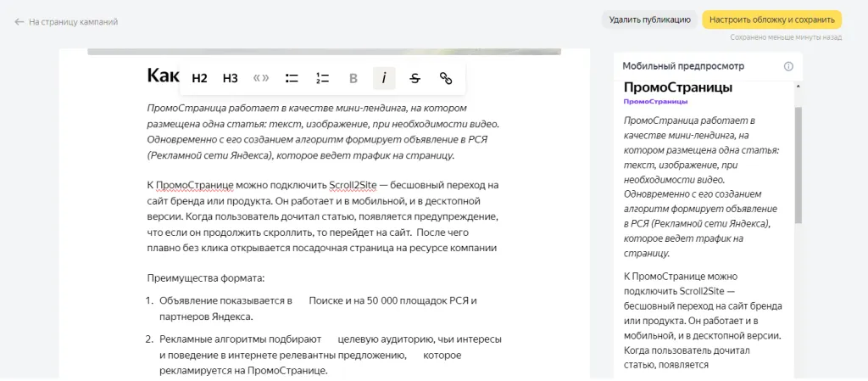Insert a quote block from the toolbar

click(261, 78)
